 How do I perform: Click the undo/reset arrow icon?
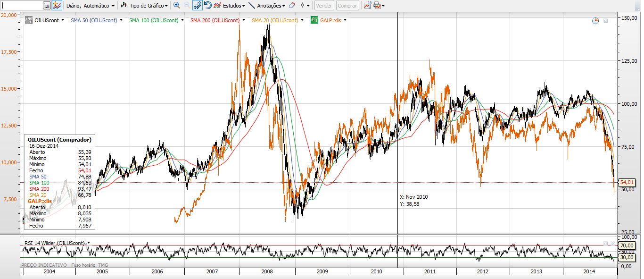pyautogui.click(x=207, y=6)
